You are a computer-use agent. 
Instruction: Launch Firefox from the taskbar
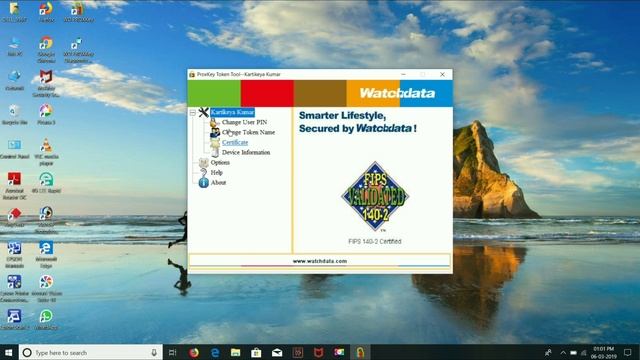(194, 352)
